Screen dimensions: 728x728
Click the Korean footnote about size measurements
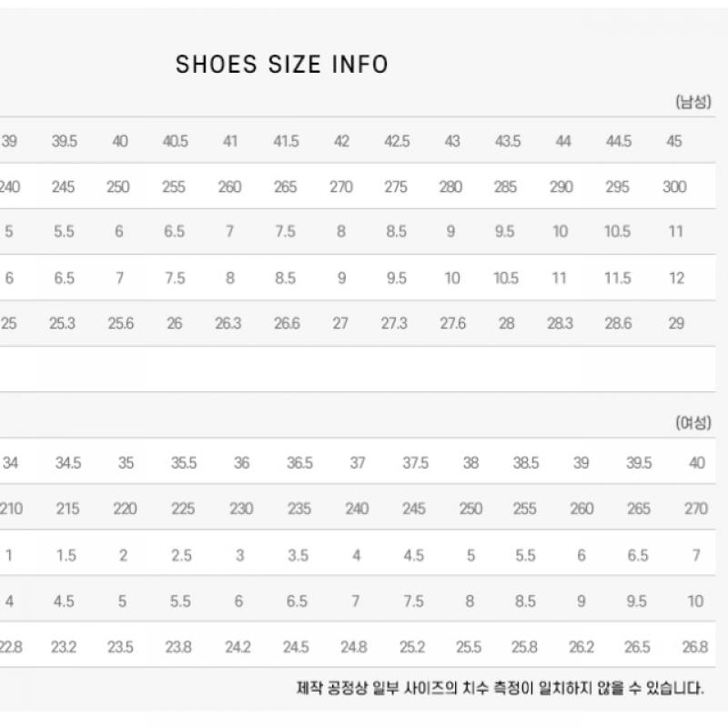pyautogui.click(x=500, y=688)
